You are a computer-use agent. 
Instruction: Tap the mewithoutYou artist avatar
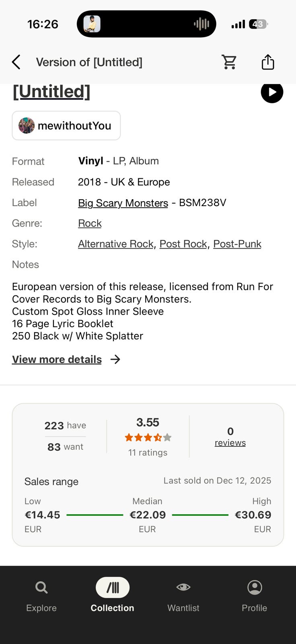[x=27, y=126]
